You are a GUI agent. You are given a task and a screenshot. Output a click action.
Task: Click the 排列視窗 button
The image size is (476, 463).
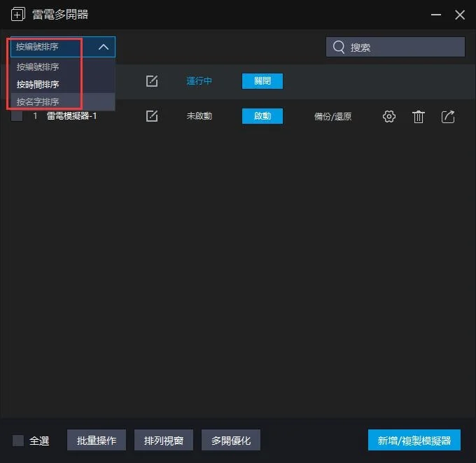164,440
